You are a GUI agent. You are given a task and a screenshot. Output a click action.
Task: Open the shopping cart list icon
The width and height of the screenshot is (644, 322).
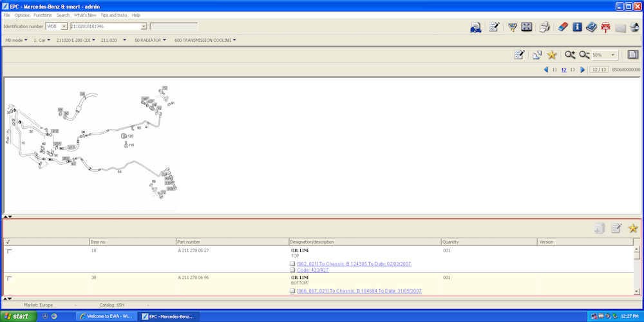(512, 27)
